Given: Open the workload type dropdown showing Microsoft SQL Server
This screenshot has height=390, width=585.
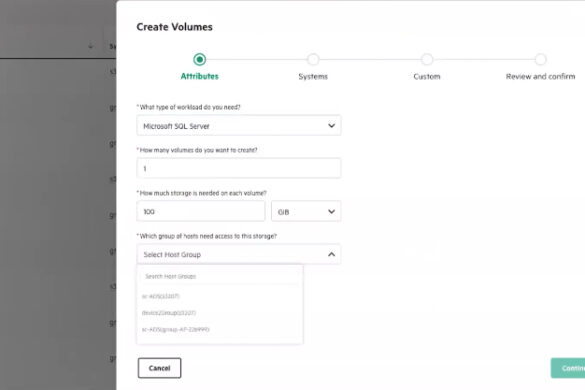Looking at the screenshot, I should (x=239, y=126).
